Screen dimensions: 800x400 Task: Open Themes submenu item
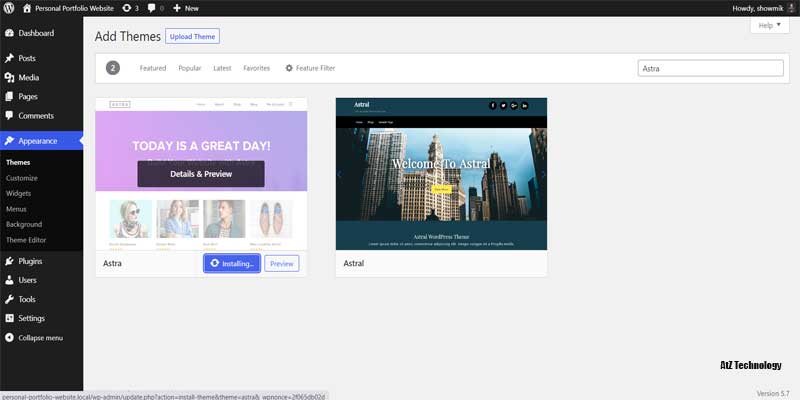tap(18, 162)
